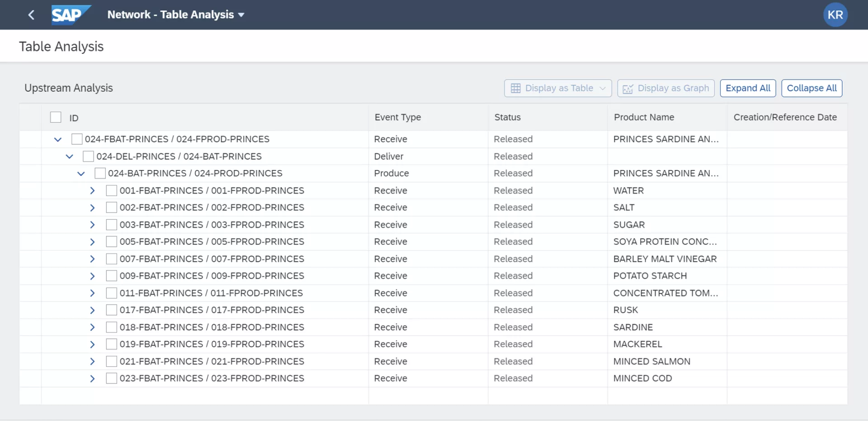Toggle the select-all checkbox beside ID
The image size is (868, 421).
pos(56,117)
